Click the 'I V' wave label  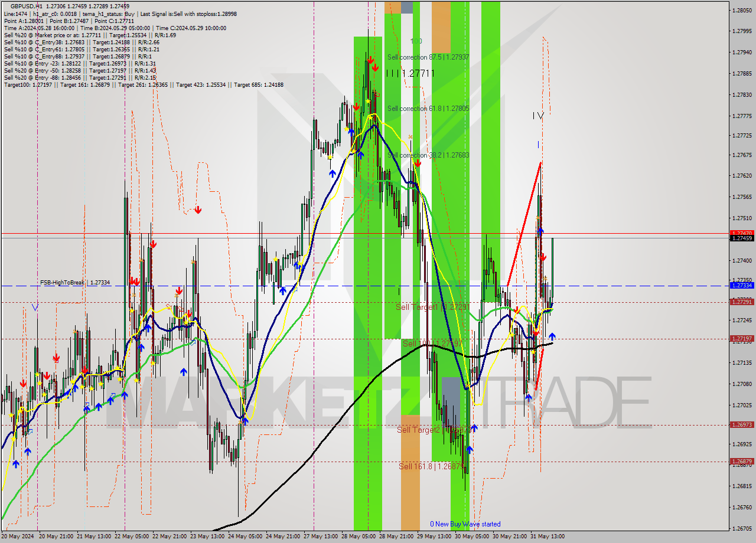pyautogui.click(x=537, y=116)
